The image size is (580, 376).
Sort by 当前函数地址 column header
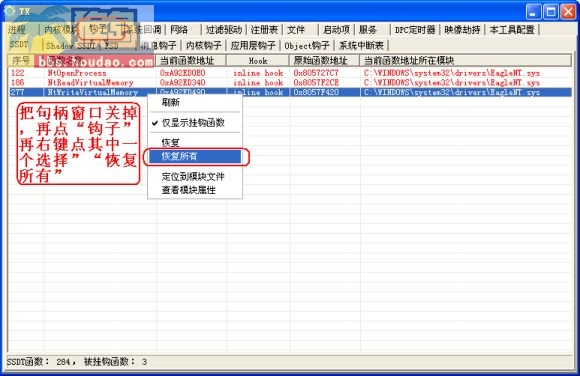pyautogui.click(x=191, y=61)
